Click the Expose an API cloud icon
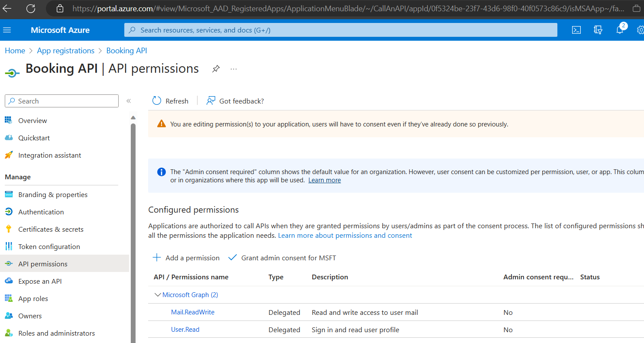 (x=9, y=281)
